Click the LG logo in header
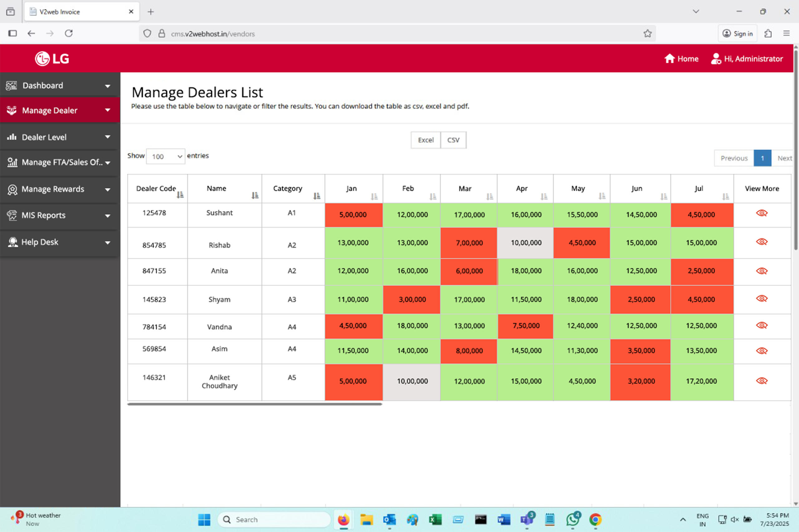Image resolution: width=799 pixels, height=532 pixels. [52, 59]
